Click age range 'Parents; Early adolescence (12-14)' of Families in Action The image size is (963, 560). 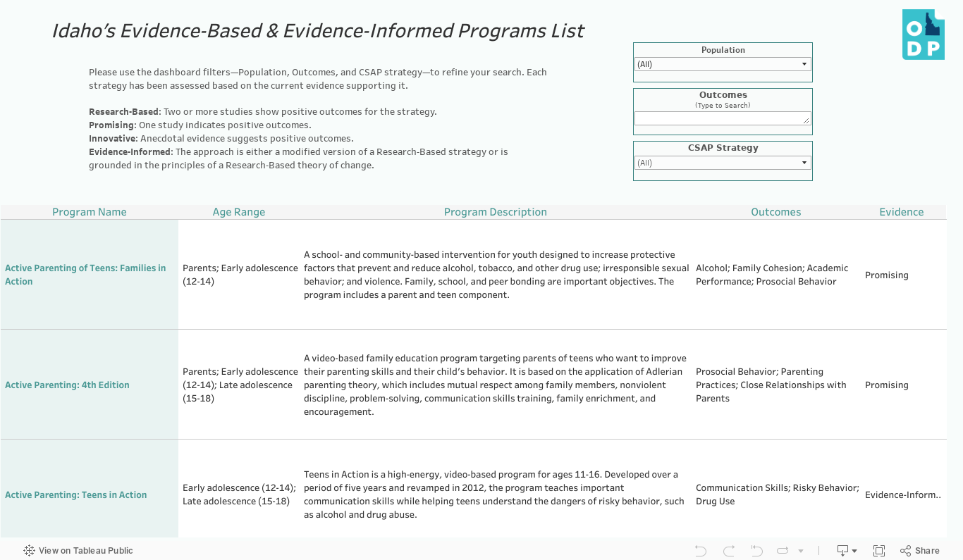tap(240, 275)
